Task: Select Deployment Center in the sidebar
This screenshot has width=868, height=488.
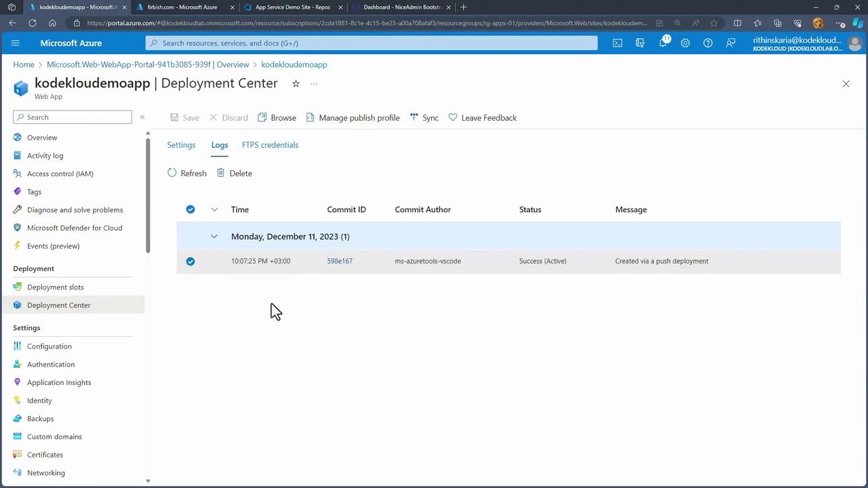Action: tap(59, 305)
